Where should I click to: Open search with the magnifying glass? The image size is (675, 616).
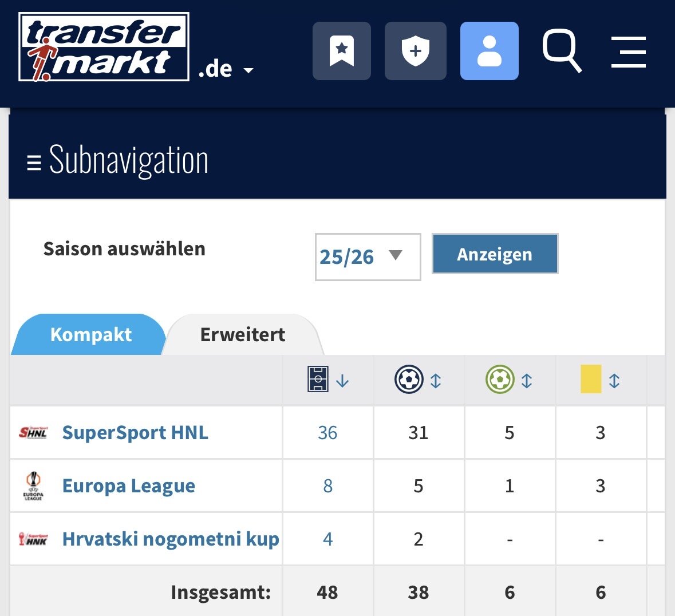point(562,51)
